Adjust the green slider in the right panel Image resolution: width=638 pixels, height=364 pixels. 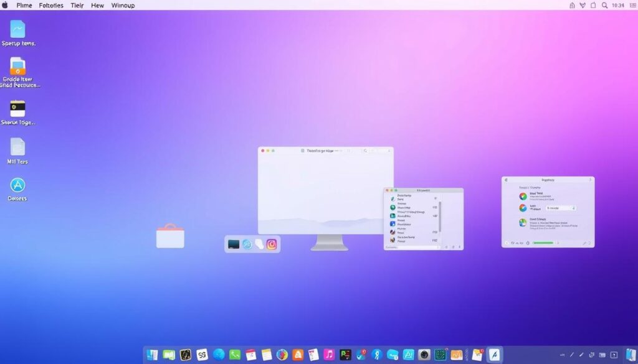542,243
